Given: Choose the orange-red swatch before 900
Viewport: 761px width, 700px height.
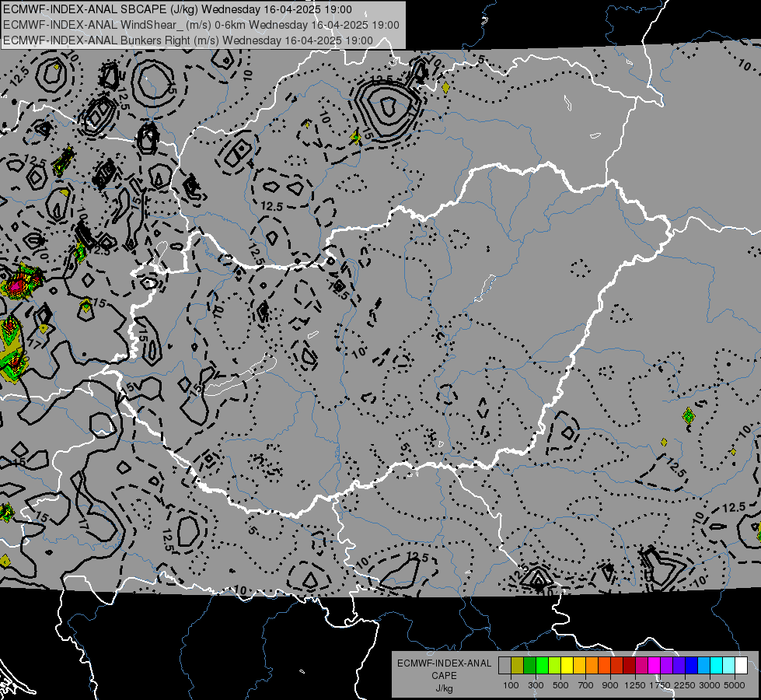Looking at the screenshot, I should (604, 666).
